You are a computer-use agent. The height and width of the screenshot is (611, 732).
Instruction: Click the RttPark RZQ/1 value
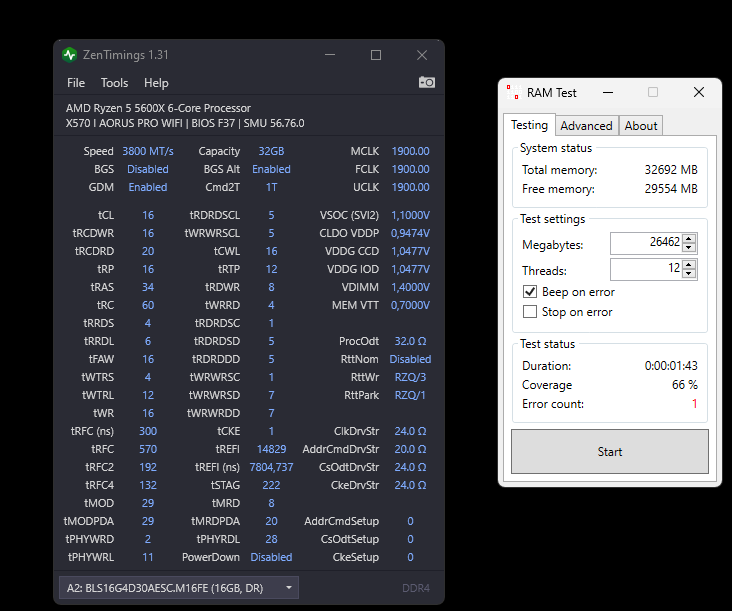(x=410, y=395)
